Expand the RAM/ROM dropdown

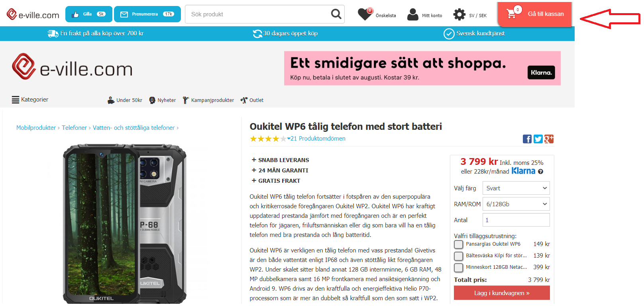coord(516,204)
